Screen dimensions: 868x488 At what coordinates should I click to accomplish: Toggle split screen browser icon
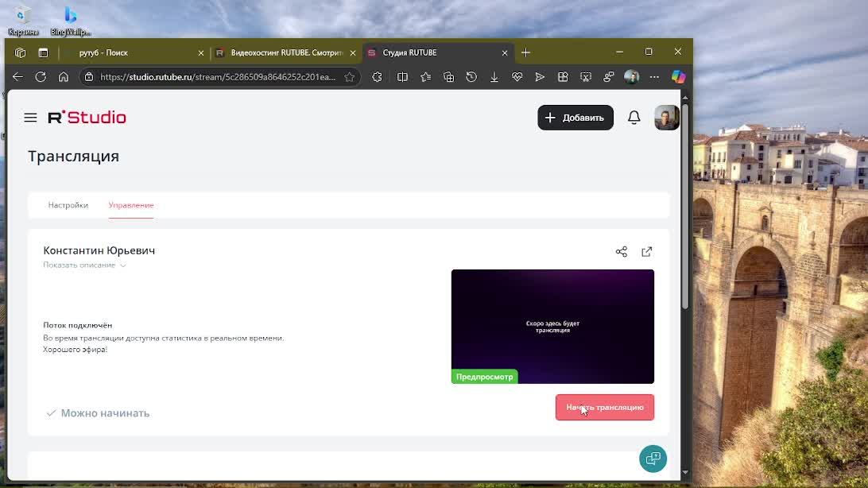coord(402,77)
